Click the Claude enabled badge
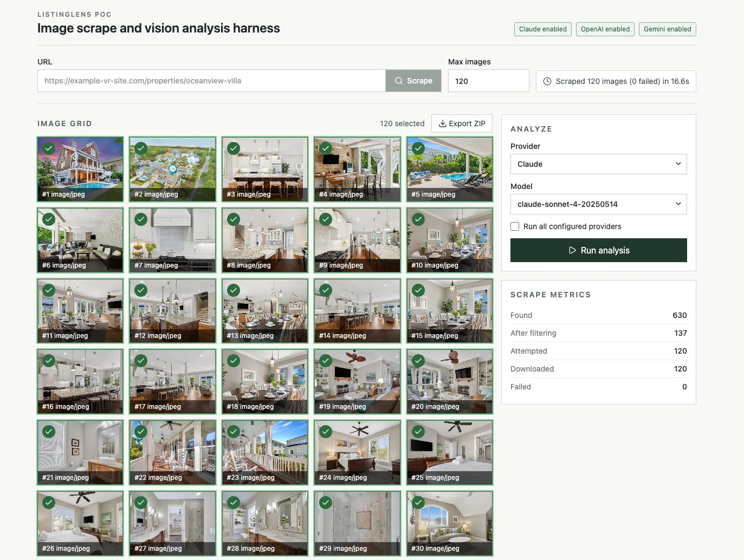 click(x=543, y=29)
